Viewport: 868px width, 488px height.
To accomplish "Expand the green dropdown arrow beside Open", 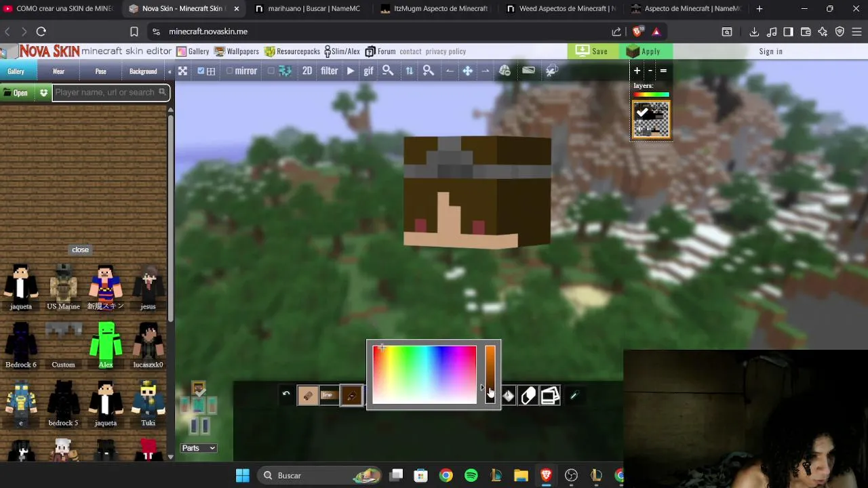I will coord(43,93).
